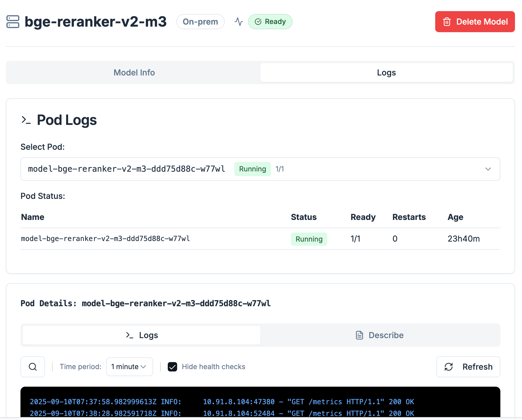Click the activity pulse icon
This screenshot has height=420, width=522.
(x=238, y=22)
